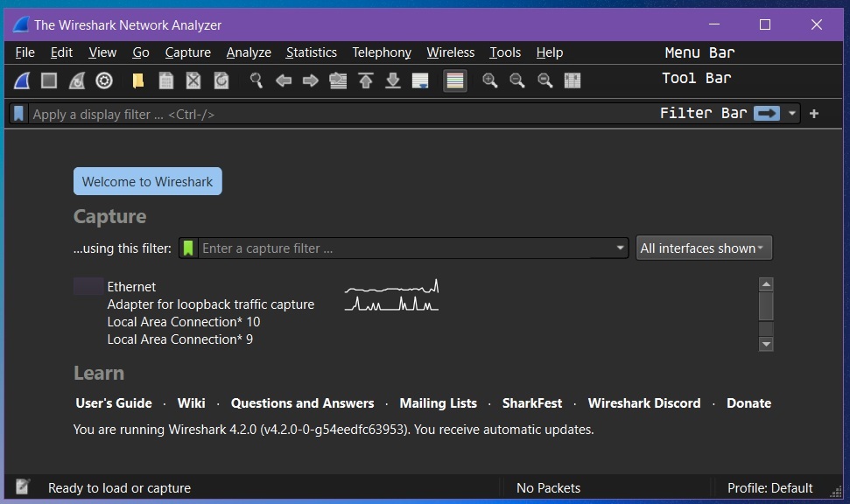Open the All interfaces shown dropdown

[x=704, y=248]
